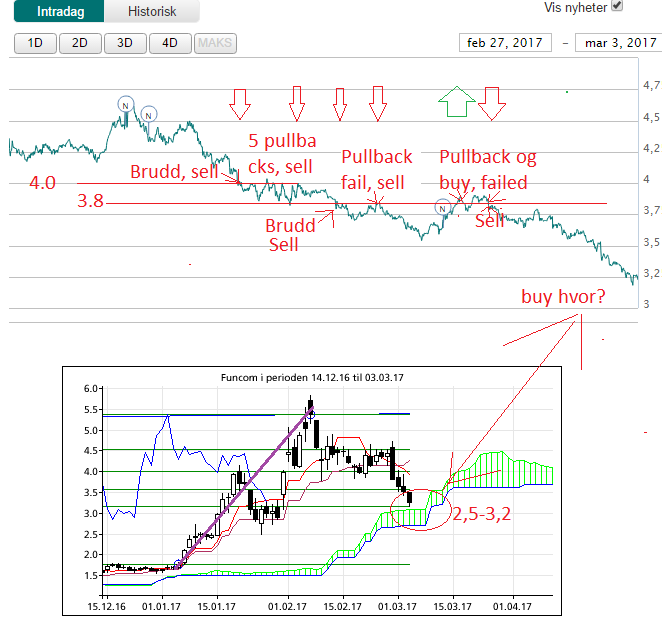662x624 pixels.
Task: Click the news marker at the price peak
Action: point(125,103)
